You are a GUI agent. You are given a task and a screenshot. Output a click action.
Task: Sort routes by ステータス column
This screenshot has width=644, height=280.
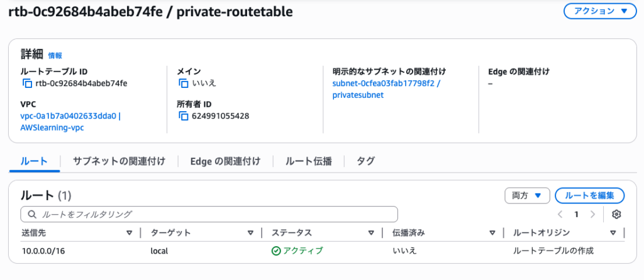pyautogui.click(x=371, y=233)
